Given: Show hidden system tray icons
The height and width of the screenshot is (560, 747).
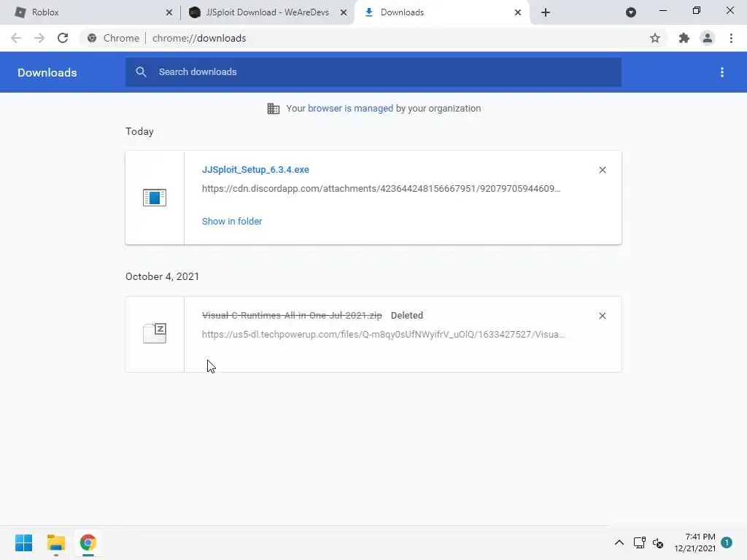Looking at the screenshot, I should (619, 542).
